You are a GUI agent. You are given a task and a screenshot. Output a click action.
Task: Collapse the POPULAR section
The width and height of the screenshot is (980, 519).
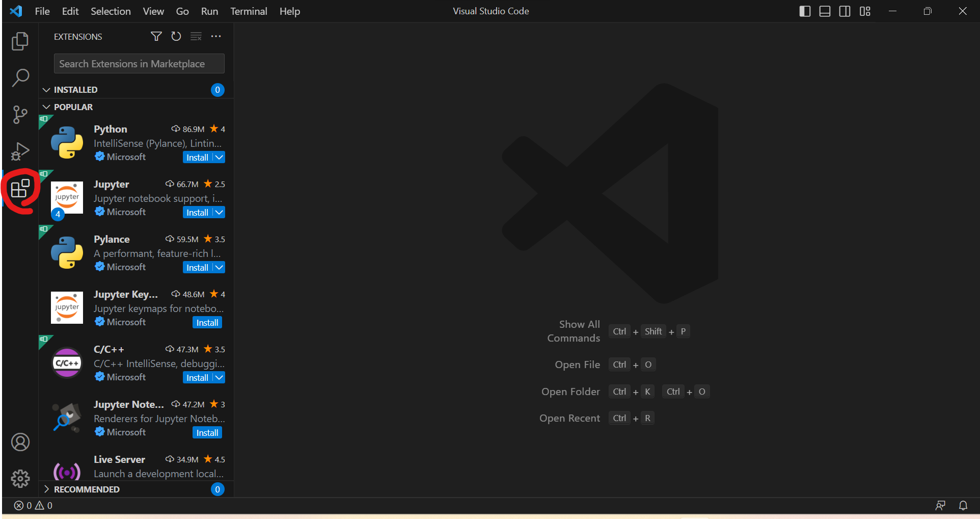(46, 107)
